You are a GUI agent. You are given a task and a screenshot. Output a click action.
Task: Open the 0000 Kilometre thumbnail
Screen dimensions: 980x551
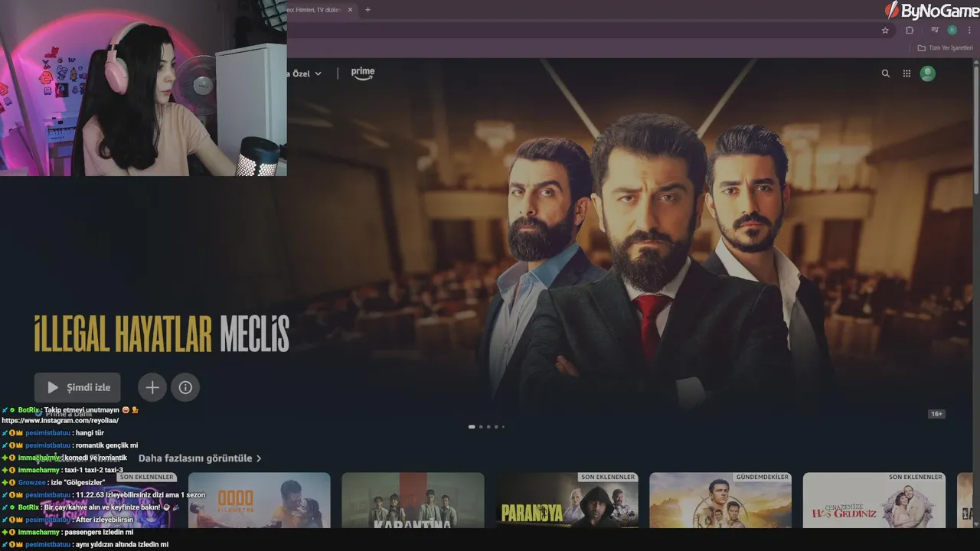(260, 500)
